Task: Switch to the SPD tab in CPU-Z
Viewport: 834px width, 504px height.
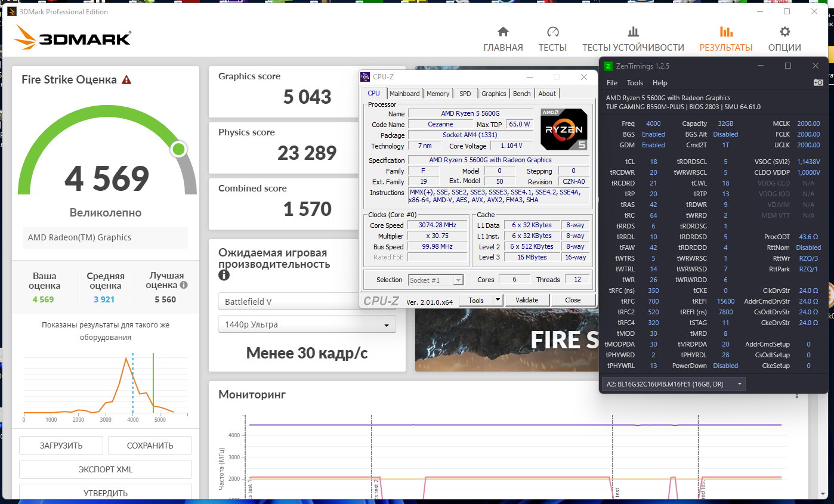Action: tap(465, 94)
